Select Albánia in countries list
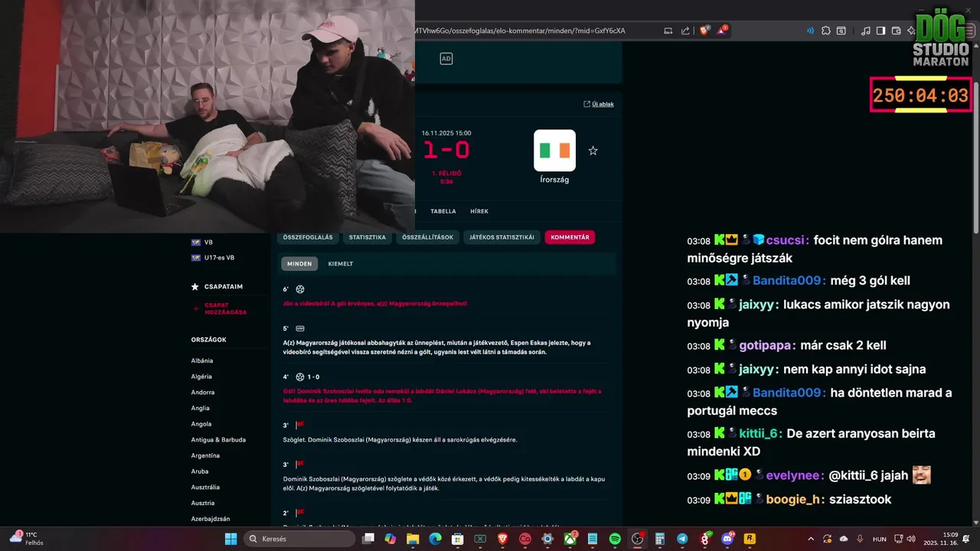Viewport: 980px width, 551px height. click(x=202, y=360)
